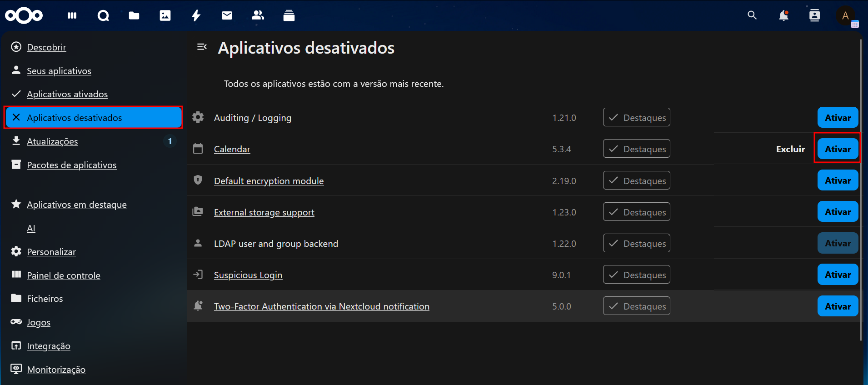This screenshot has height=385, width=868.
Task: Open Two-Factor Authentication via Nextcloud notification
Action: pos(322,306)
